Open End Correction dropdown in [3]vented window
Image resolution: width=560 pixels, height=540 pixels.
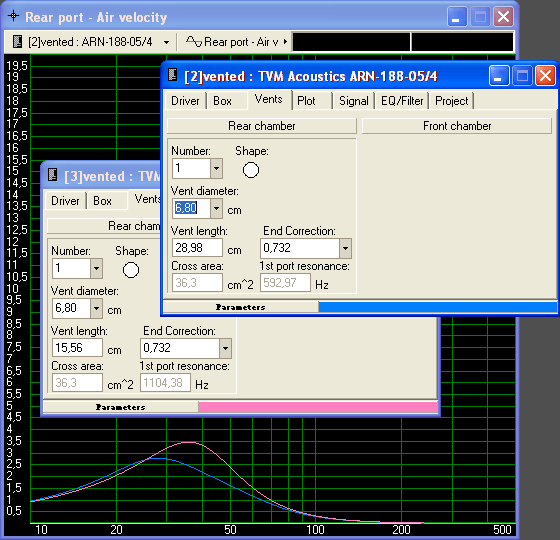pyautogui.click(x=225, y=348)
